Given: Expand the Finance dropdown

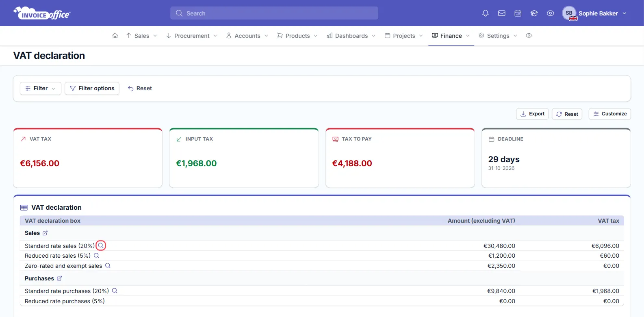Looking at the screenshot, I should click(451, 36).
